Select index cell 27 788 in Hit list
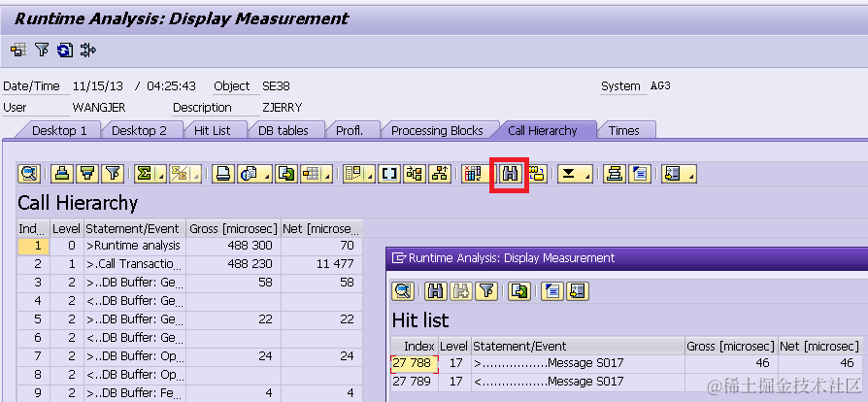868x402 pixels. [414, 364]
